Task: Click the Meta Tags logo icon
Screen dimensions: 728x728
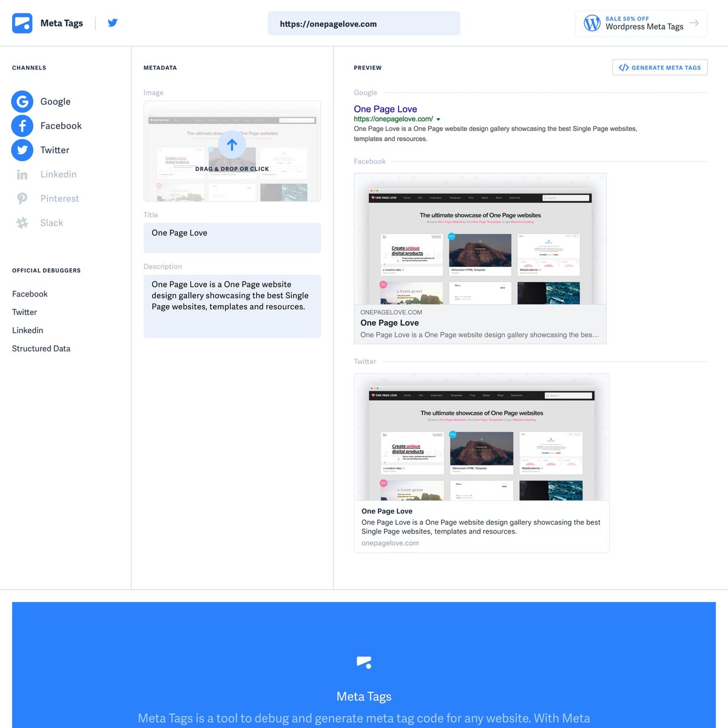Action: 22,24
